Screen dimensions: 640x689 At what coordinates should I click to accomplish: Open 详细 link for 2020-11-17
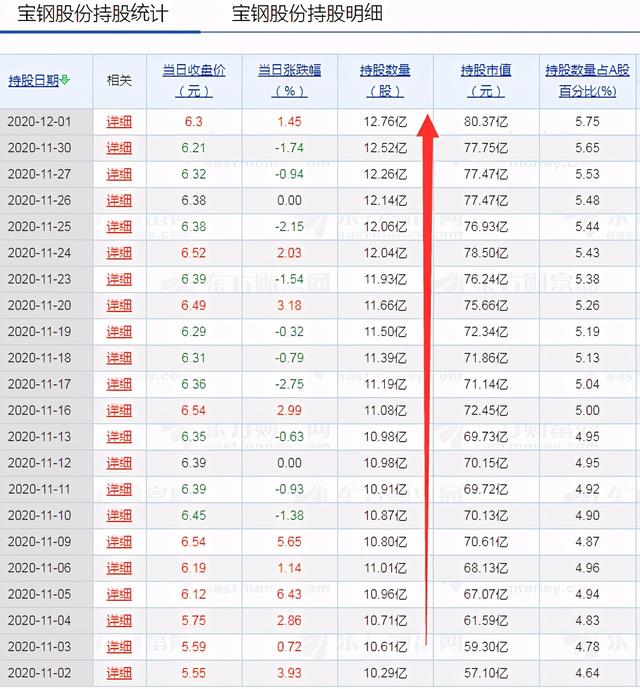pos(119,384)
